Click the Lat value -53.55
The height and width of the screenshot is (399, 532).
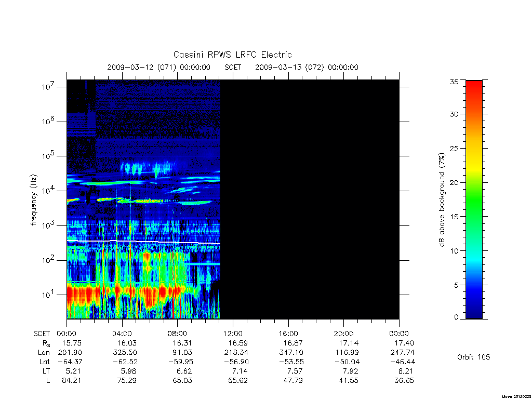291,362
